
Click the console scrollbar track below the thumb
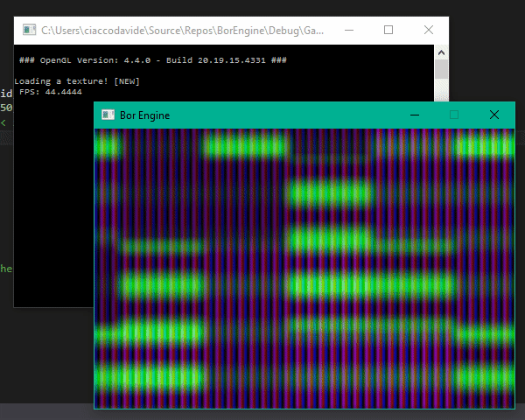(442, 91)
